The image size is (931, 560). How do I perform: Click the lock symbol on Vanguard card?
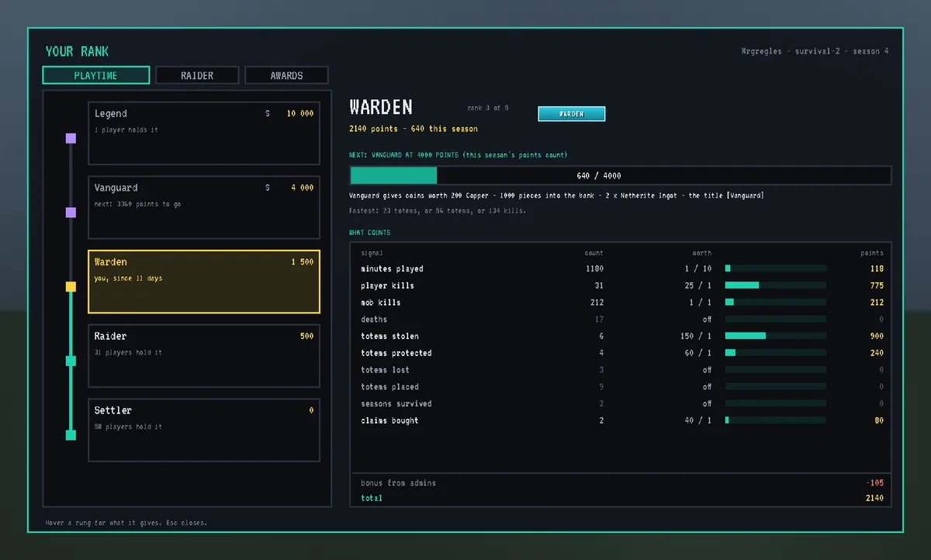268,188
